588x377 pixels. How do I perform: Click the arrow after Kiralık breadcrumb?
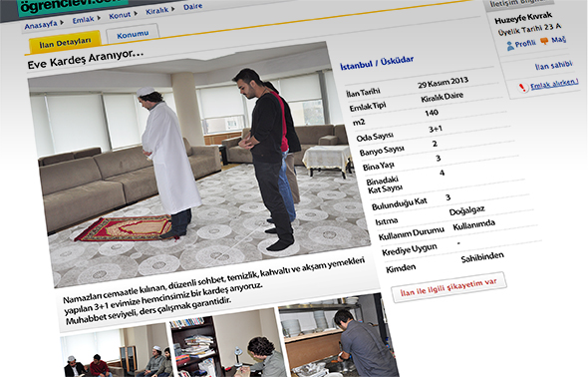(172, 9)
